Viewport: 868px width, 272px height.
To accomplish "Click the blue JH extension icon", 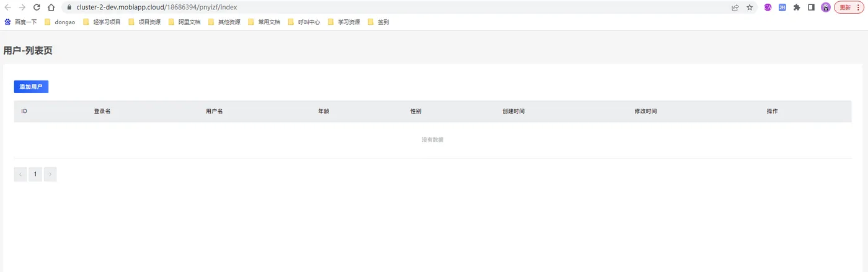I will [x=782, y=7].
